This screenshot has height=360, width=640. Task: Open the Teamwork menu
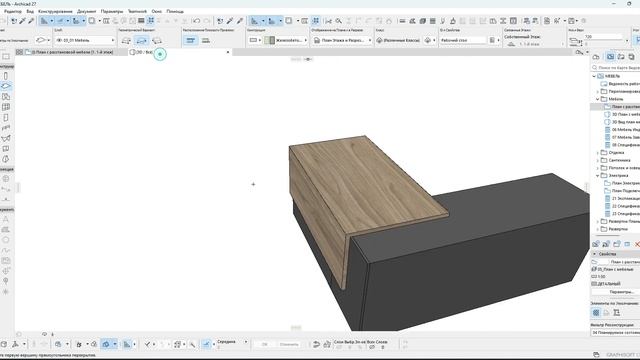pyautogui.click(x=137, y=11)
